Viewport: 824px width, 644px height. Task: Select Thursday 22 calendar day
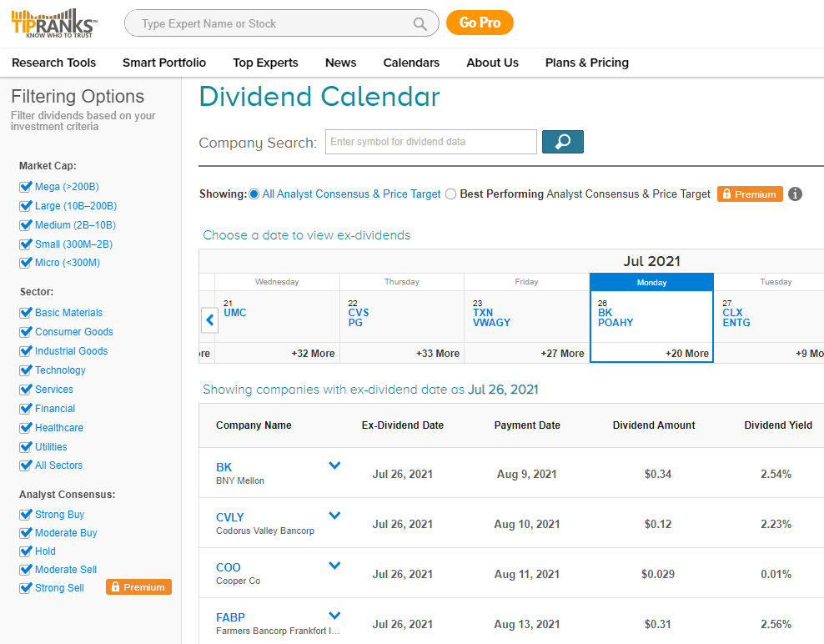click(x=402, y=318)
